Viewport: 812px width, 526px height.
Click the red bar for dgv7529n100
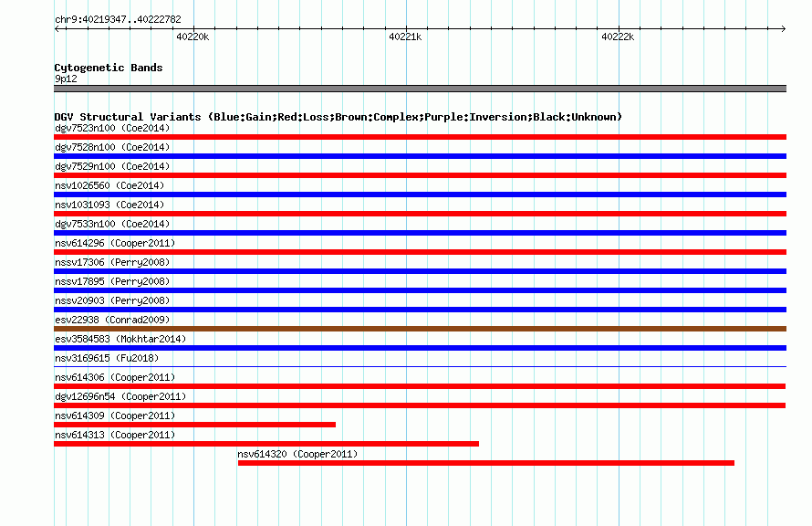pos(420,175)
